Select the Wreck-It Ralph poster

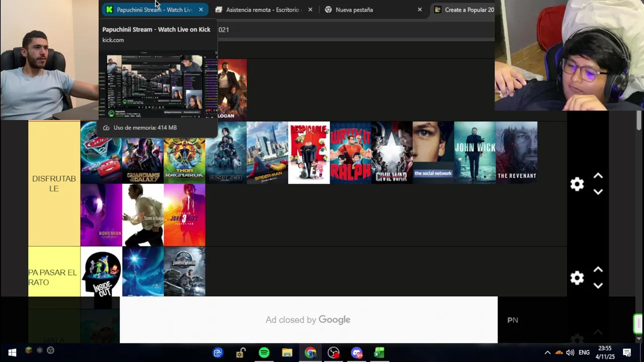[350, 153]
